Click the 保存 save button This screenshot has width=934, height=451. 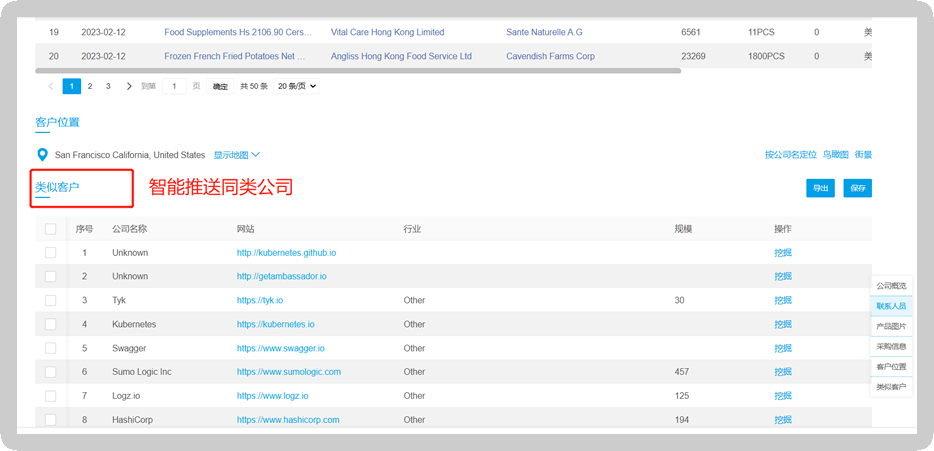point(857,188)
